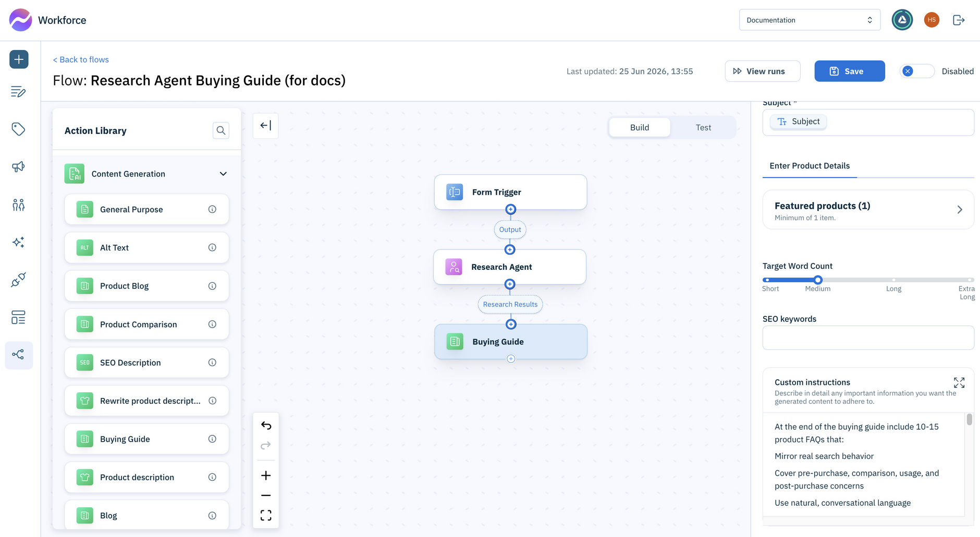Add step below Research Agent node
The height and width of the screenshot is (537, 980).
pos(510,284)
